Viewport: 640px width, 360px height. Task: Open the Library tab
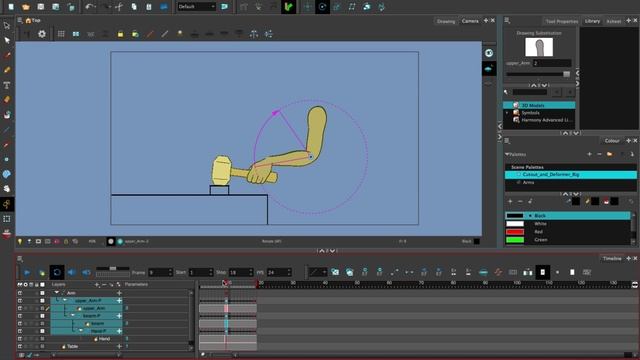pos(592,21)
